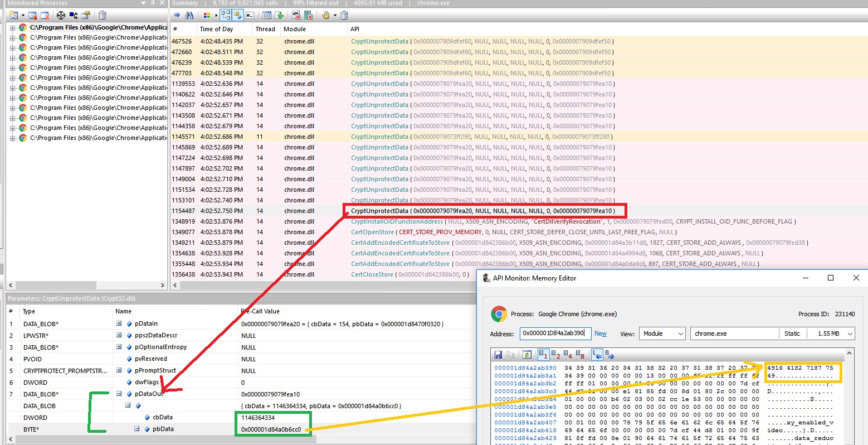Viewport: 868px width, 445px height.
Task: Click the New link in Memory Editor
Action: (600, 333)
